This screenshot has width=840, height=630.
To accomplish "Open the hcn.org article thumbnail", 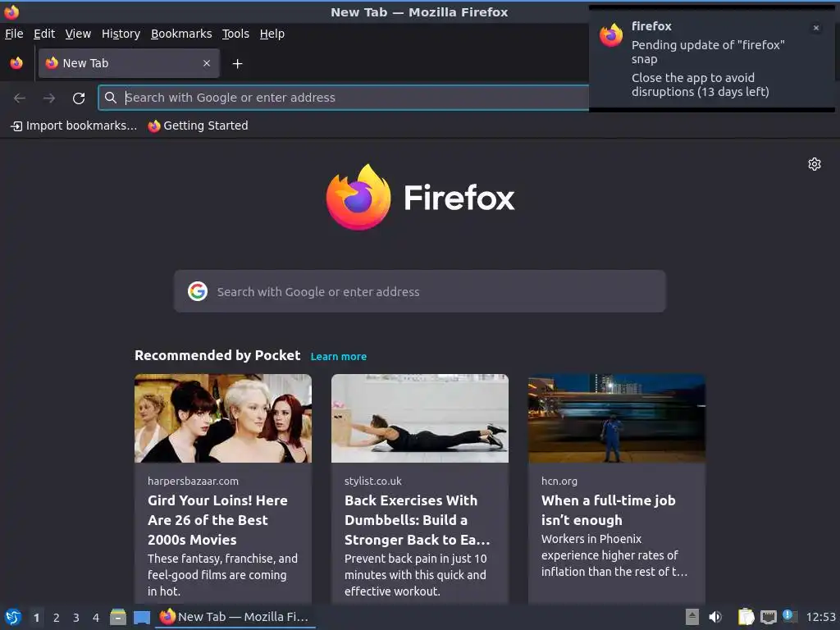I will point(617,418).
